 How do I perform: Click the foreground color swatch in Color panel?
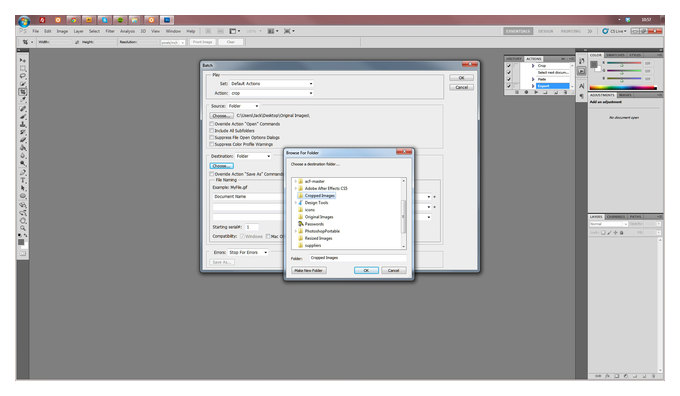coord(594,65)
